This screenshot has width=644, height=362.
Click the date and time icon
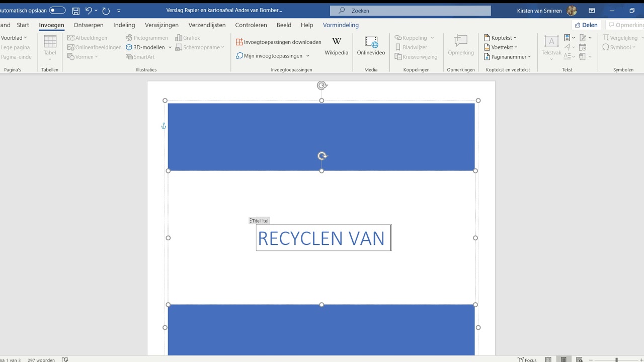tap(583, 47)
